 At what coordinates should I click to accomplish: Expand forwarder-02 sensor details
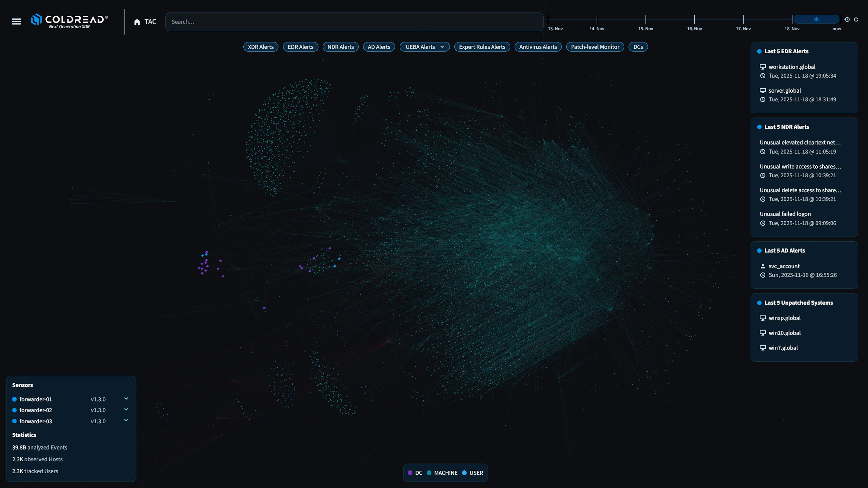click(x=126, y=410)
